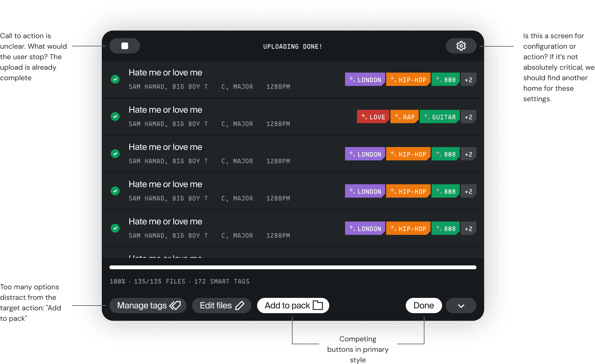Viewport: 595px width, 364px height.
Task: Click the pencil icon on Edit files
Action: pyautogui.click(x=240, y=305)
